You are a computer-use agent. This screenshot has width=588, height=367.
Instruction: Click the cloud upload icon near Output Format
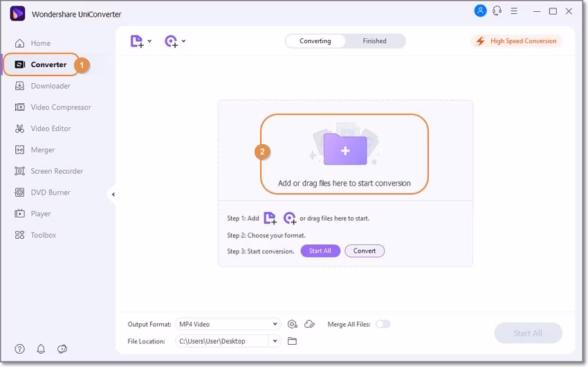(309, 324)
